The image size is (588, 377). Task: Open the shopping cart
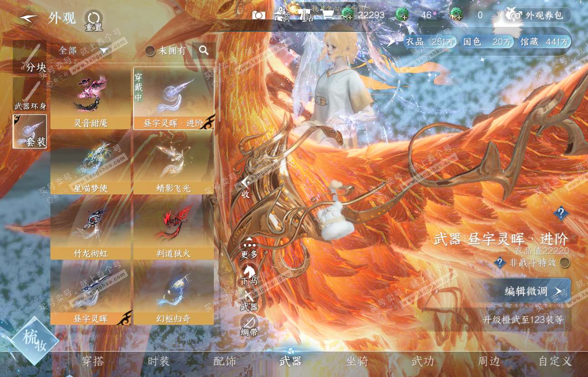(x=328, y=15)
